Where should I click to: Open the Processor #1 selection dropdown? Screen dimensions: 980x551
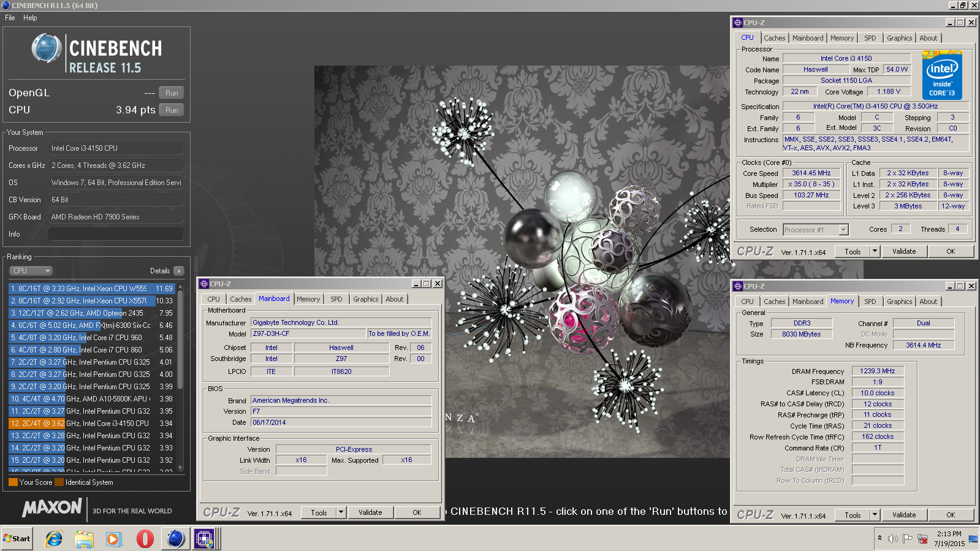[x=816, y=230]
